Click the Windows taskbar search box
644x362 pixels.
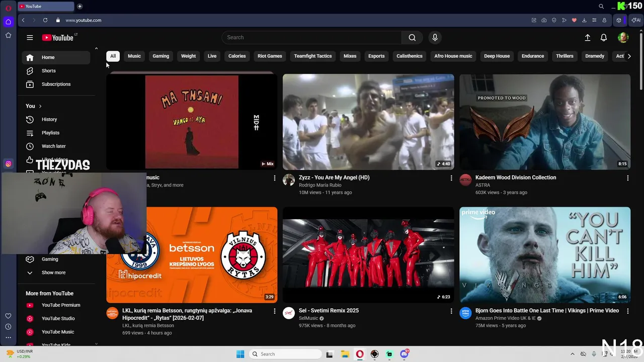tap(285, 354)
